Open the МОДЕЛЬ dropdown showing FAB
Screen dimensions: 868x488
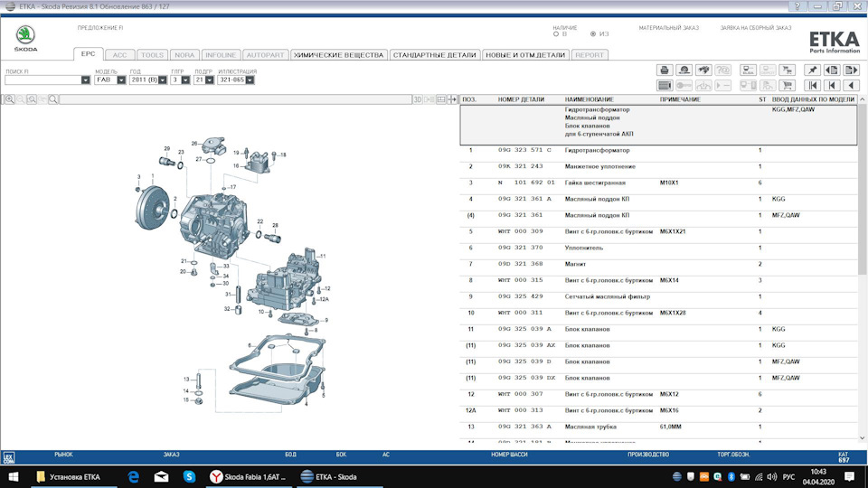pos(121,80)
